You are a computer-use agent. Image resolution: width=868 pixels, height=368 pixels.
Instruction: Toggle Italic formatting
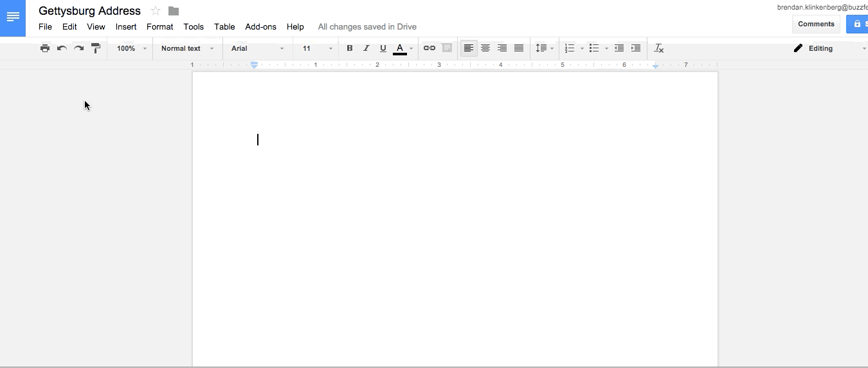coord(366,48)
